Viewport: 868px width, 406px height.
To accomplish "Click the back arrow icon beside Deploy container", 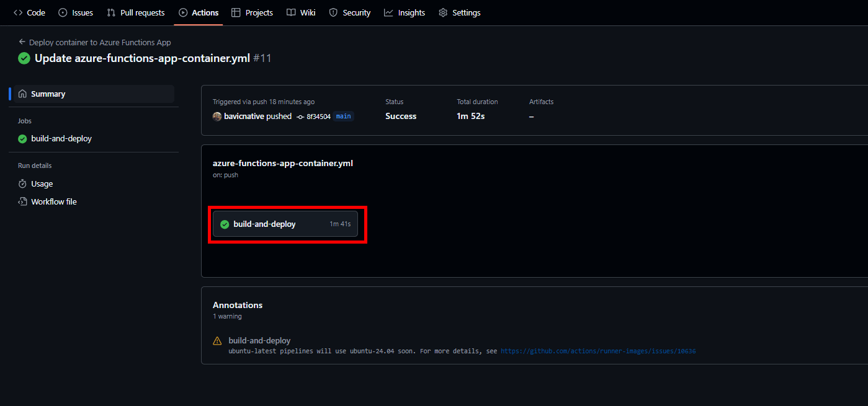I will pyautogui.click(x=22, y=42).
